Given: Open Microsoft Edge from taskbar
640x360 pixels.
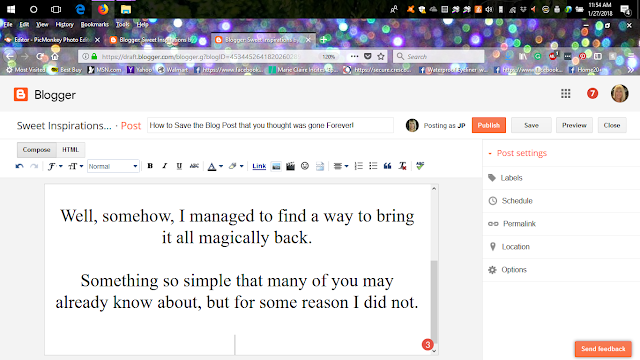Looking at the screenshot, I should [x=80, y=9].
